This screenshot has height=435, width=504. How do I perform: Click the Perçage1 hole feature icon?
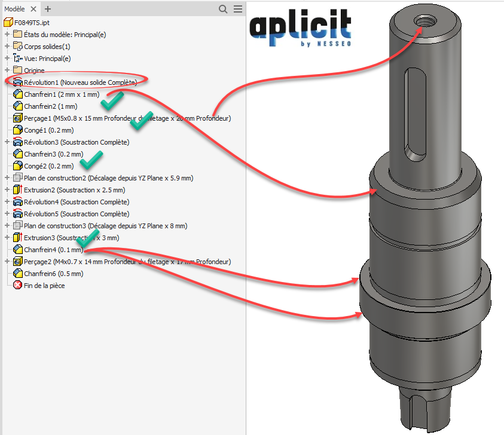18,118
